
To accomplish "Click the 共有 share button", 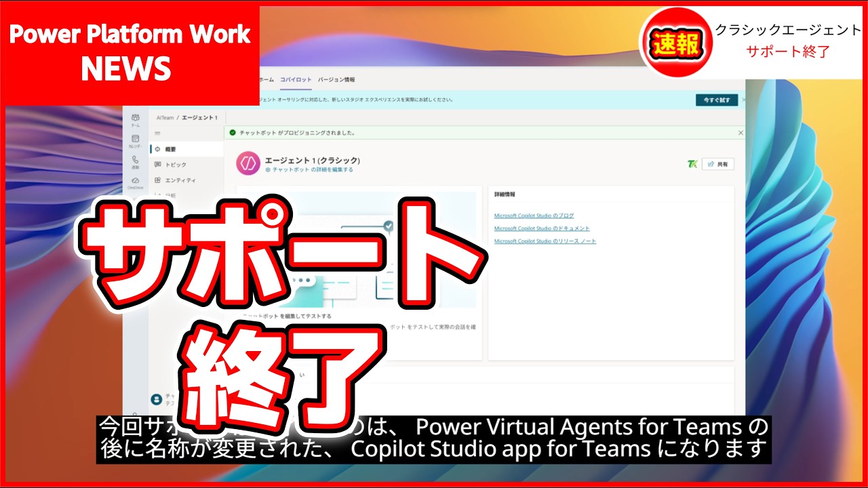I will tap(718, 164).
